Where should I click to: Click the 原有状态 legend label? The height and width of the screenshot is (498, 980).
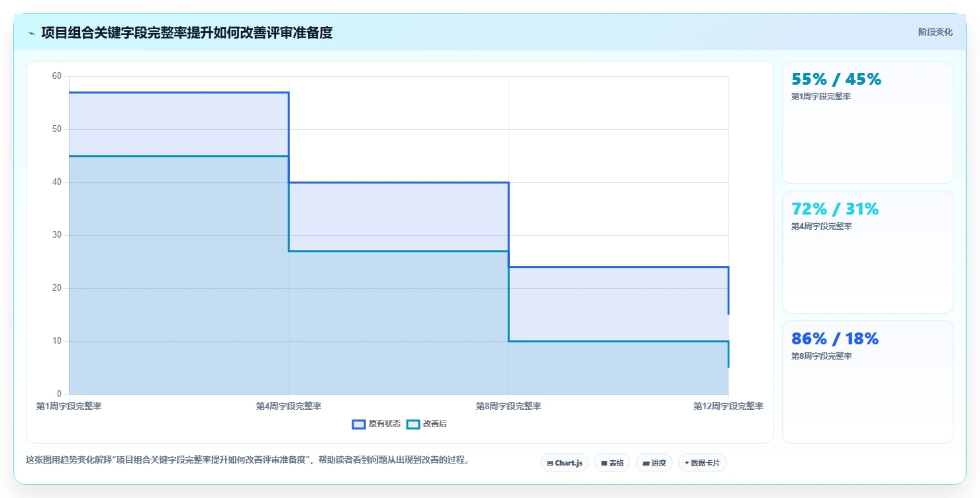385,424
